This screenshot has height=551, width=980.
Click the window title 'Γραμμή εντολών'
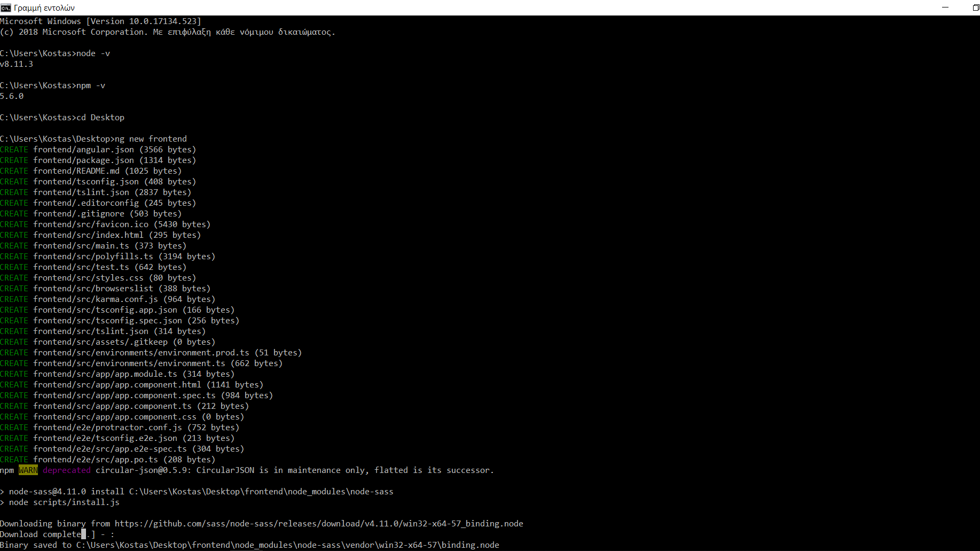coord(44,8)
